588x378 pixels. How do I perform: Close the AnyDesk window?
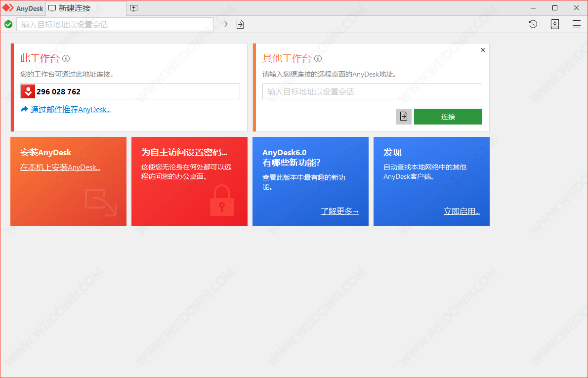click(576, 8)
